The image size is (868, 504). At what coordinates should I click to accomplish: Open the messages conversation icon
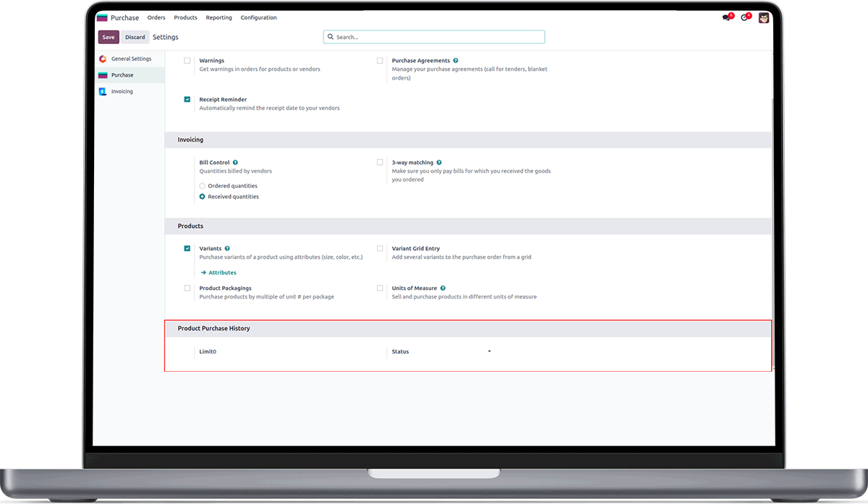727,17
